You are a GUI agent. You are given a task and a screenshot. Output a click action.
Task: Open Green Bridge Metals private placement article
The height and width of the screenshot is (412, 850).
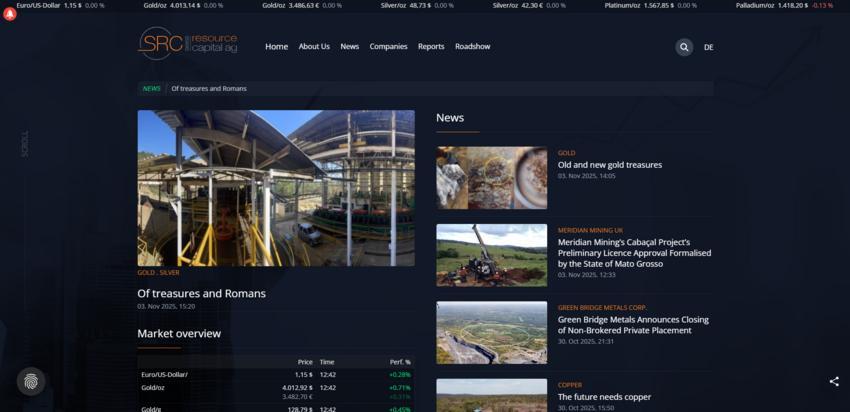point(633,325)
